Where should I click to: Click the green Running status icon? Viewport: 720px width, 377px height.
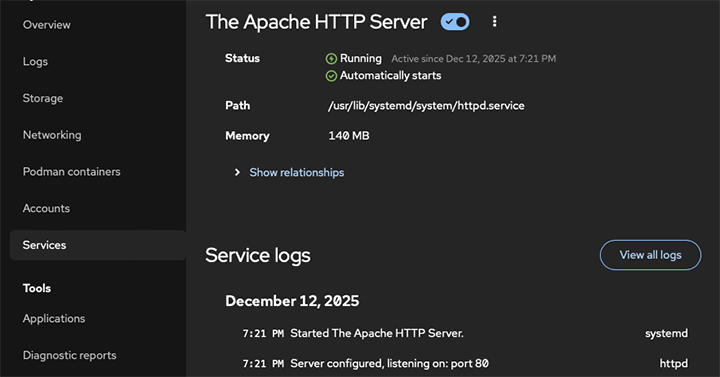(x=331, y=59)
